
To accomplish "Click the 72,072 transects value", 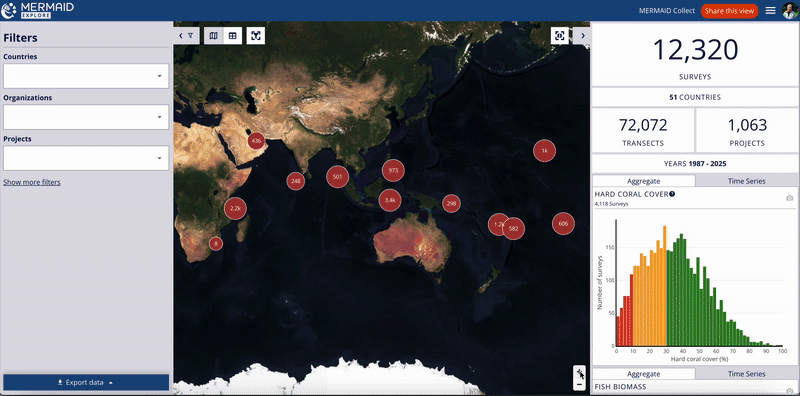I will click(643, 125).
